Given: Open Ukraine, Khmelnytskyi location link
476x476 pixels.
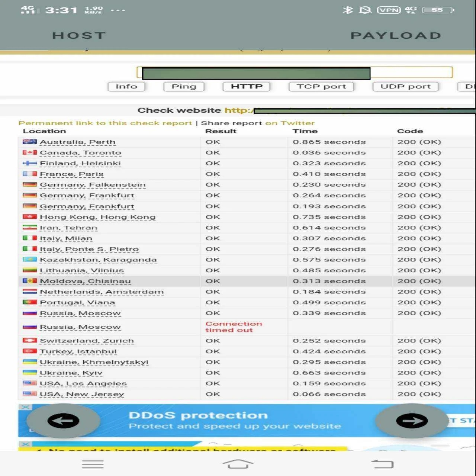Looking at the screenshot, I should pyautogui.click(x=94, y=362).
